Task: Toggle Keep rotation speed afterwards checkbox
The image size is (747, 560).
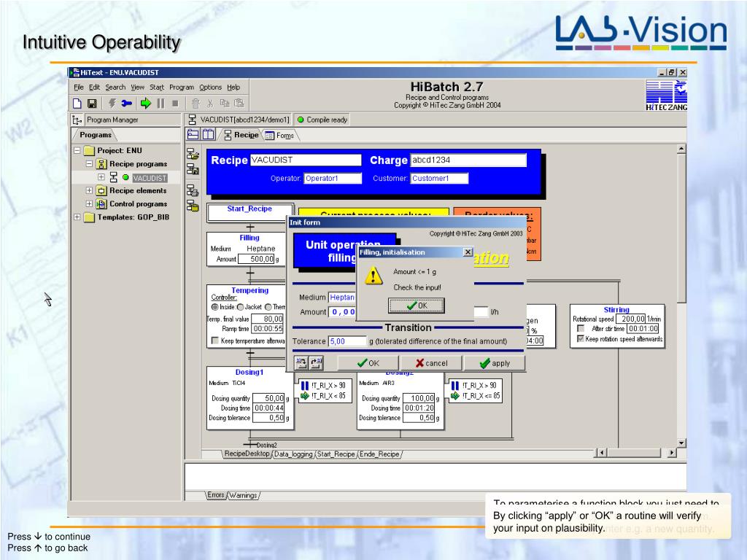Action: [x=581, y=338]
